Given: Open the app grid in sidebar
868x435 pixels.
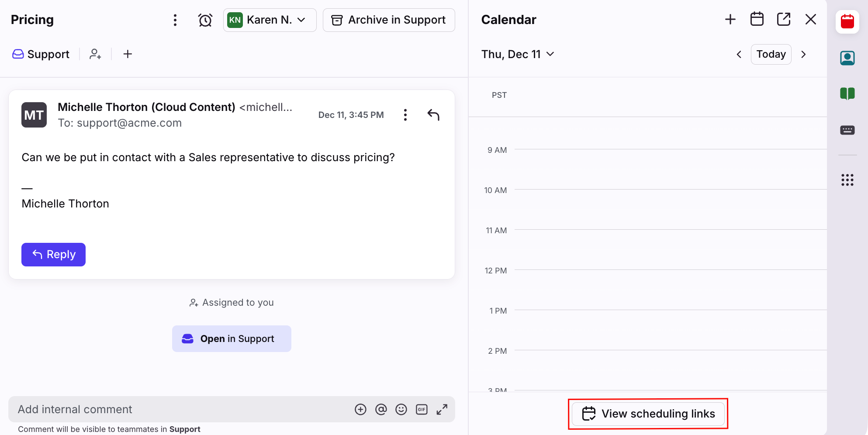Looking at the screenshot, I should pyautogui.click(x=847, y=180).
